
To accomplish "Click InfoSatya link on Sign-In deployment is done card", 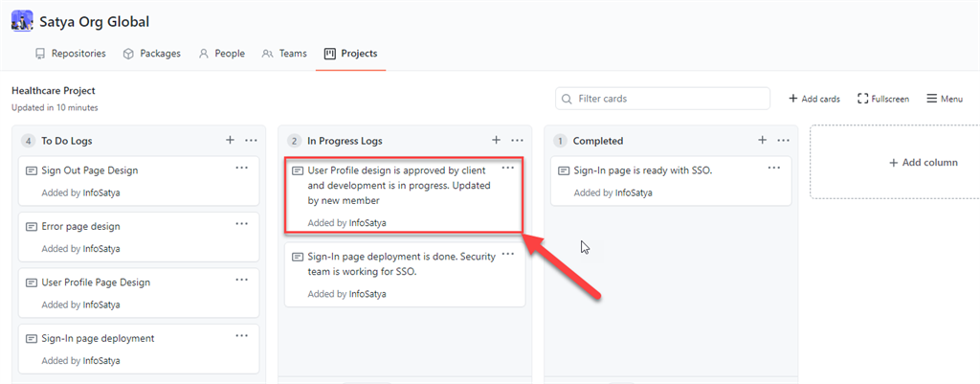I will [x=367, y=294].
